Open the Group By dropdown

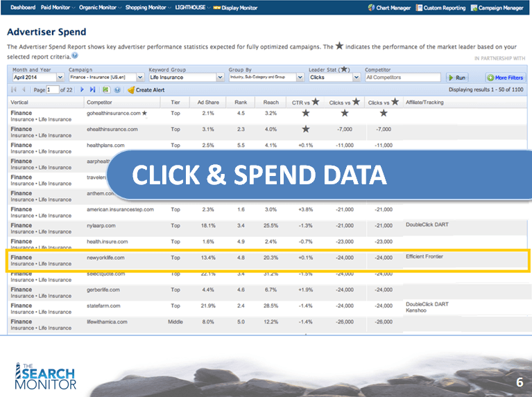point(300,78)
